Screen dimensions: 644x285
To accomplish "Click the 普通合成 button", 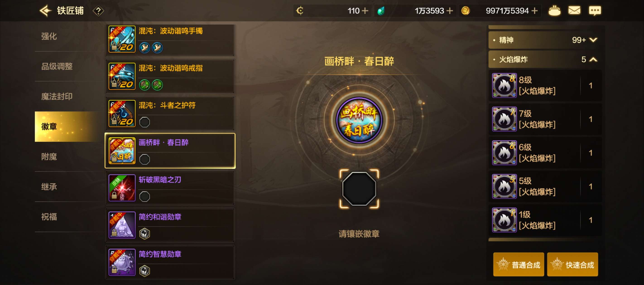I will [x=519, y=264].
